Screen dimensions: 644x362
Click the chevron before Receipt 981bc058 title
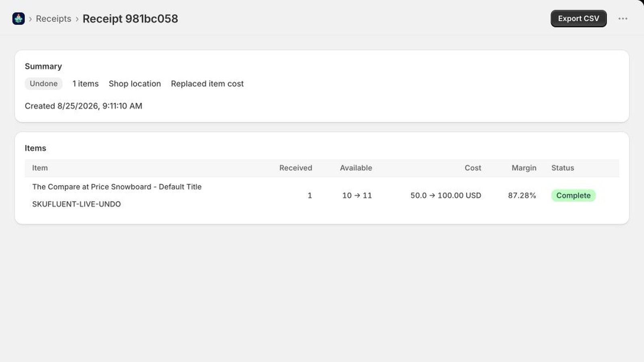pos(77,19)
